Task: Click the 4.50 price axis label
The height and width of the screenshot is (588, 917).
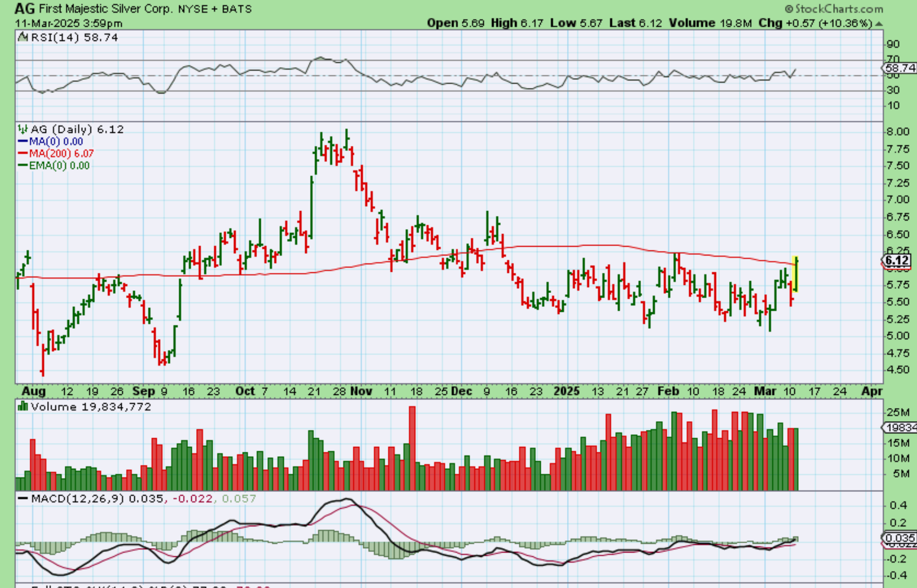Action: pyautogui.click(x=898, y=370)
